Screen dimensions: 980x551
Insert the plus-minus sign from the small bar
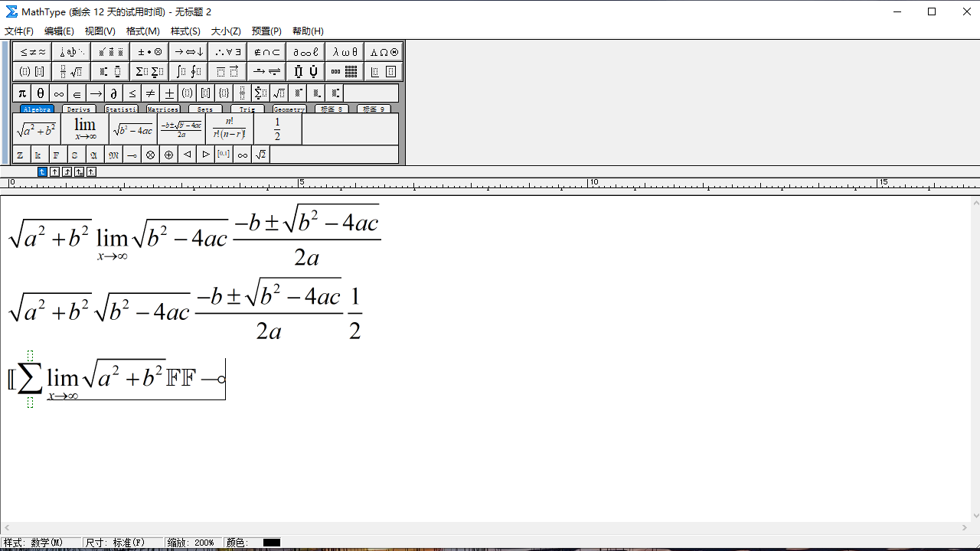click(169, 93)
